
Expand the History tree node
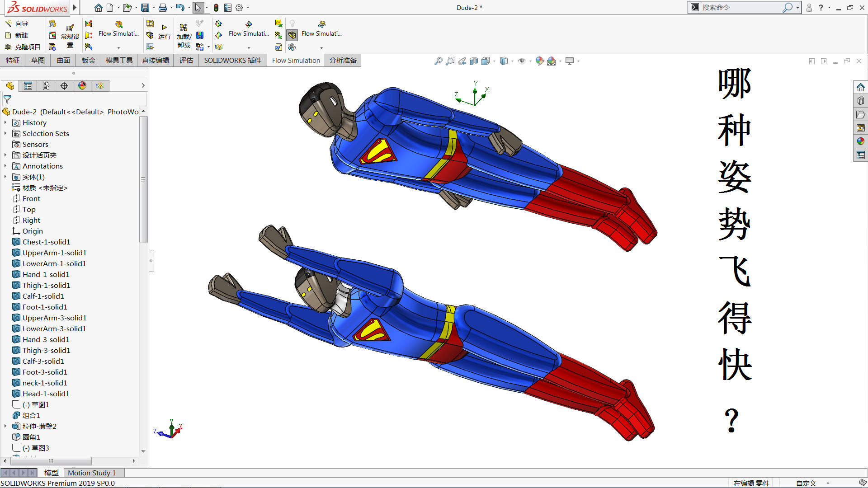[5, 122]
